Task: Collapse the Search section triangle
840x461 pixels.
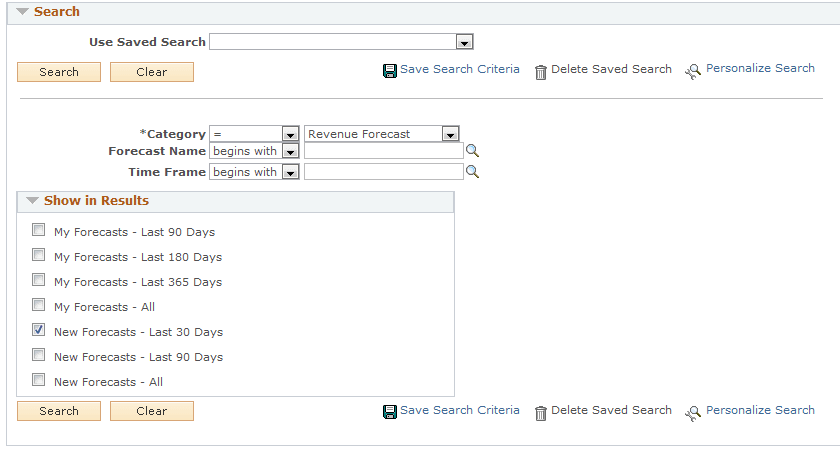Action: (x=22, y=11)
